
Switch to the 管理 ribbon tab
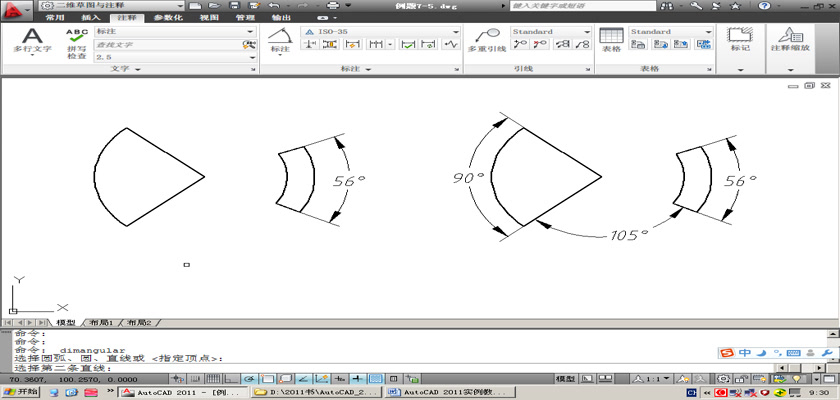(244, 18)
